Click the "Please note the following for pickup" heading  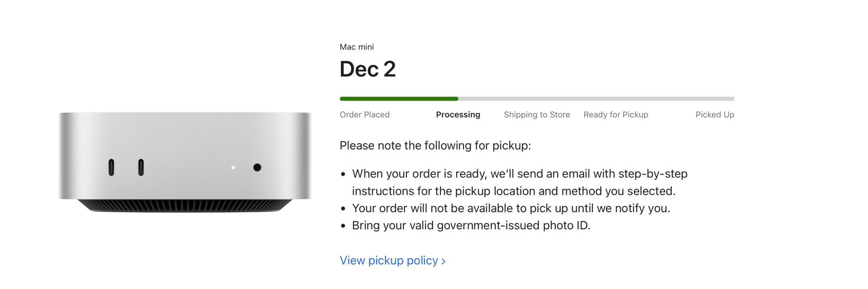[435, 145]
